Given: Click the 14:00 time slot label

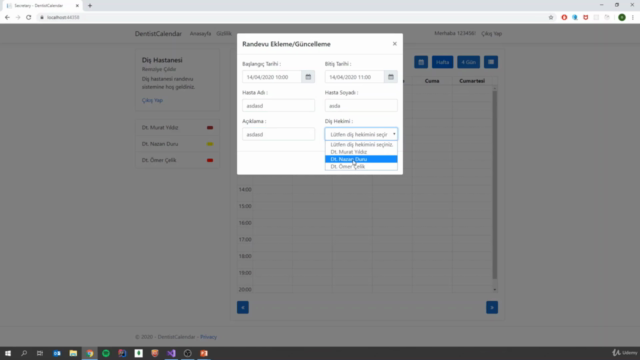Looking at the screenshot, I should click(x=245, y=189).
